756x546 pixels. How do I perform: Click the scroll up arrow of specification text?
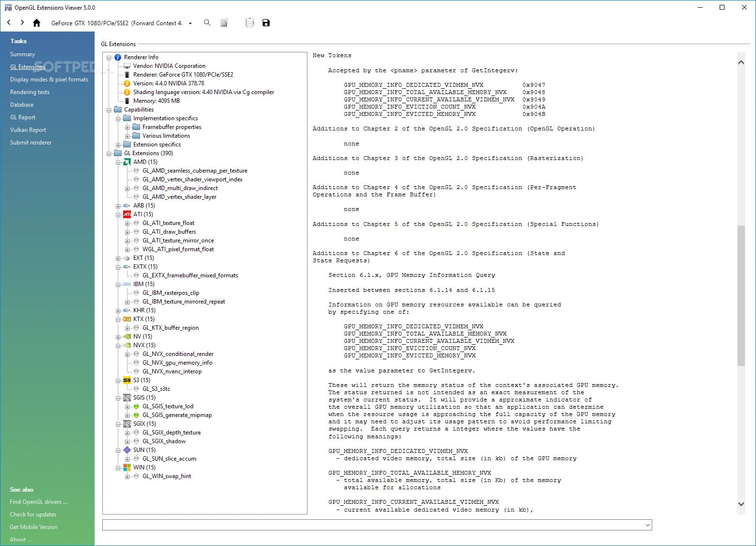(x=740, y=62)
